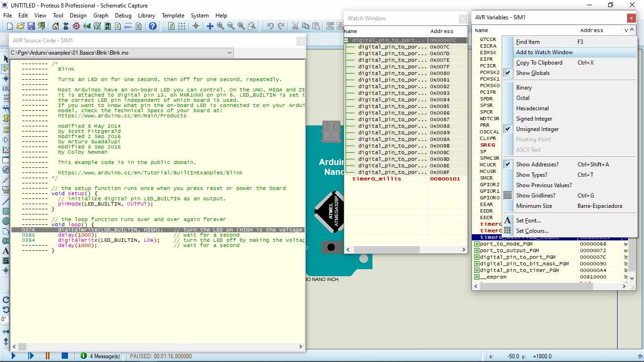Select Signed Integer display format
644x362 pixels.
coord(570,119)
